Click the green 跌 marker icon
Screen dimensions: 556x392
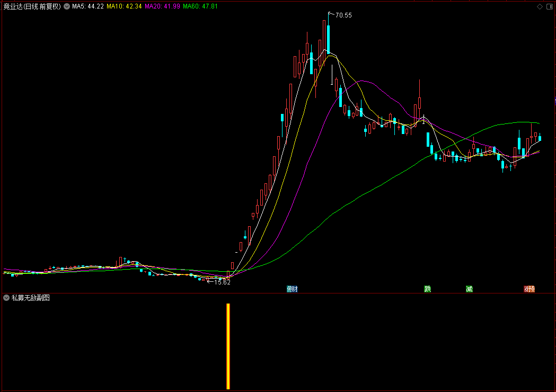click(428, 289)
